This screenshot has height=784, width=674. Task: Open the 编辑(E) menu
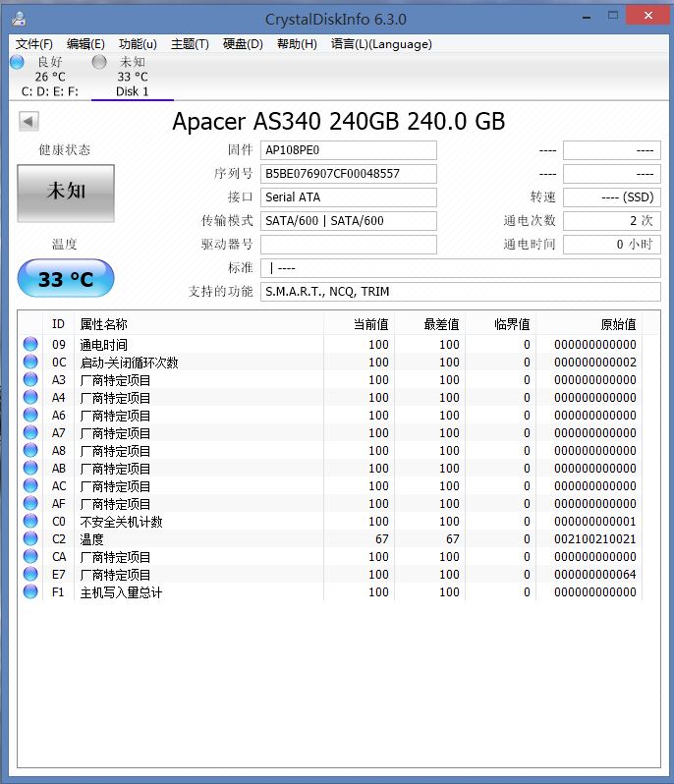tap(85, 44)
